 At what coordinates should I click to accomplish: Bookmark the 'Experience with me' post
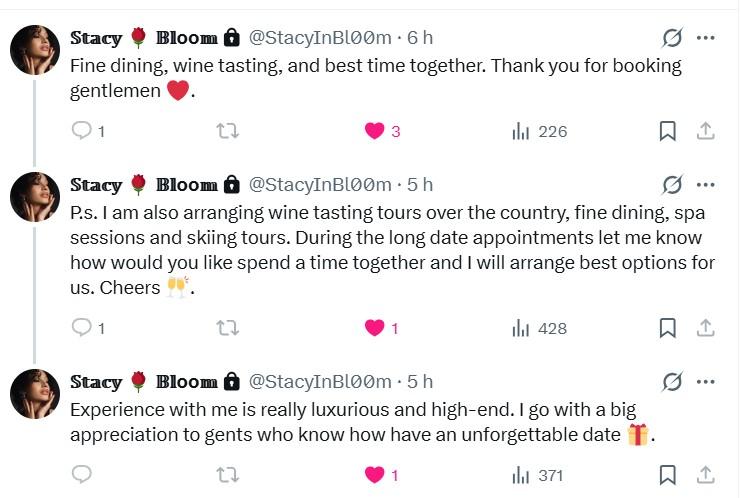coord(667,475)
